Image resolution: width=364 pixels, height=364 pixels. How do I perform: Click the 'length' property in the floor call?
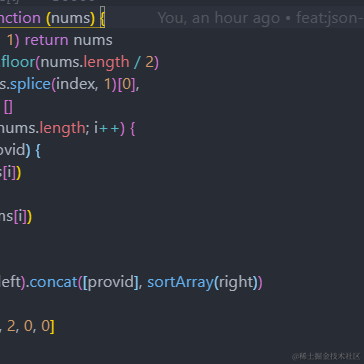click(x=106, y=62)
